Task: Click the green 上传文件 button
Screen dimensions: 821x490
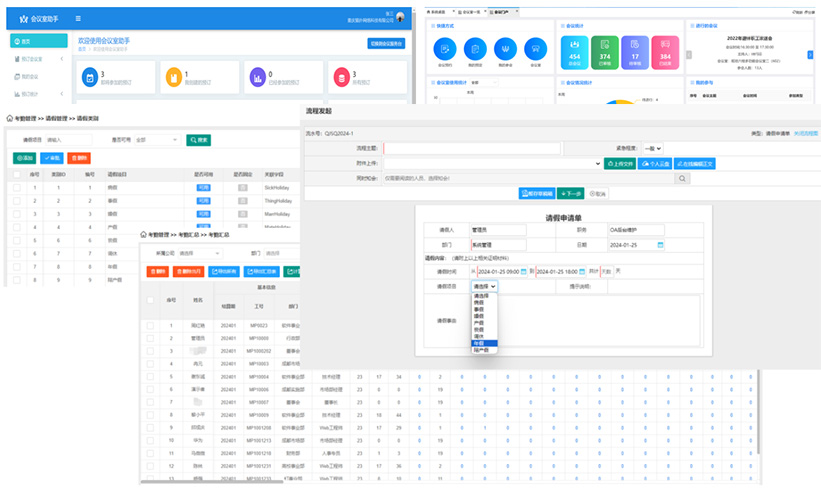Action: (620, 164)
